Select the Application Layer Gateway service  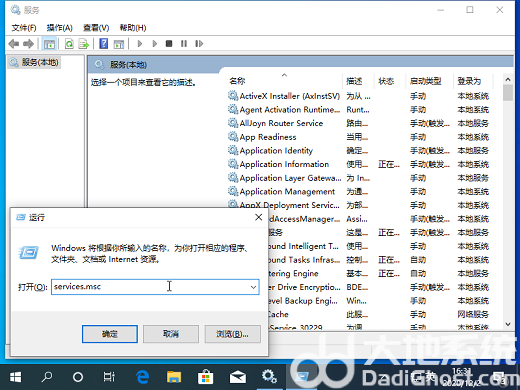click(x=360, y=178)
